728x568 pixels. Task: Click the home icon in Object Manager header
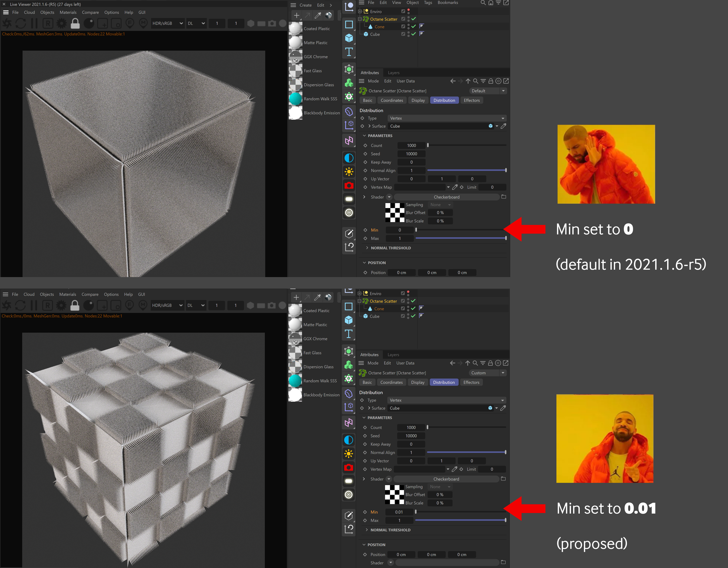491,3
